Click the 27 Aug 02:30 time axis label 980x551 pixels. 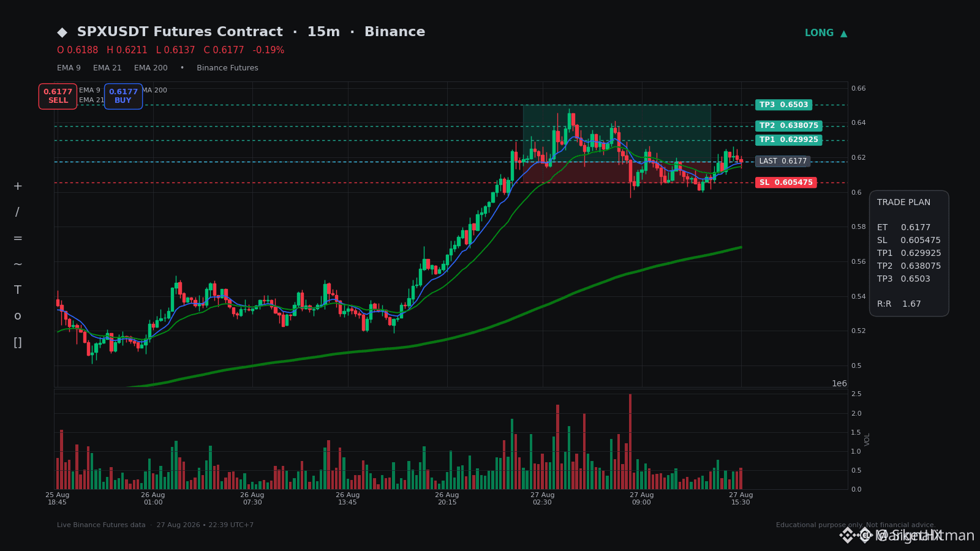pyautogui.click(x=542, y=498)
